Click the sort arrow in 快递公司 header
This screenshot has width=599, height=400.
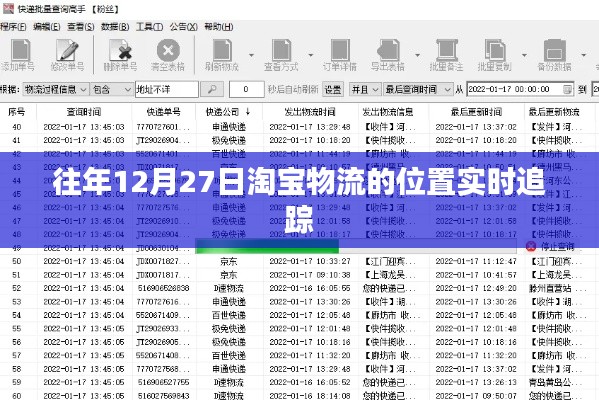coord(248,112)
